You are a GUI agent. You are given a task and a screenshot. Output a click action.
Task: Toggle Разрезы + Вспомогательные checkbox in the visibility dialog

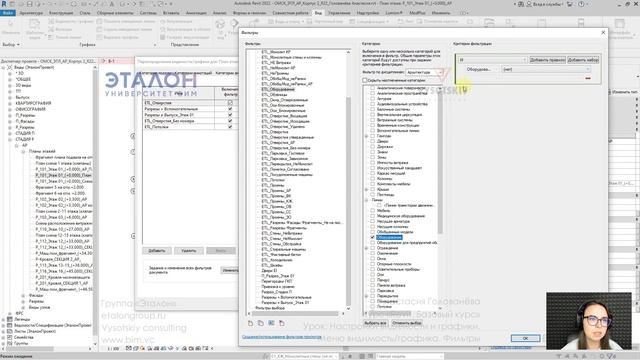230,109
